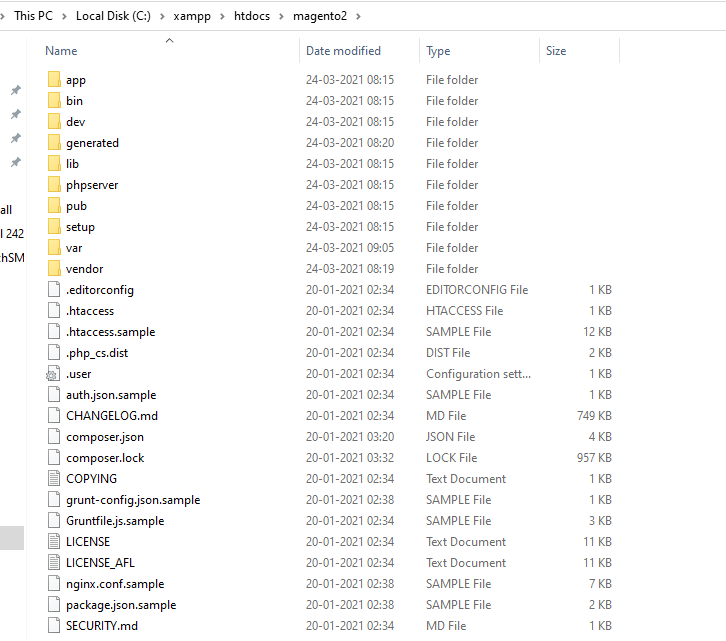Screen dimensions: 726x641
Task: Click the lib folder icon
Action: pyautogui.click(x=54, y=163)
